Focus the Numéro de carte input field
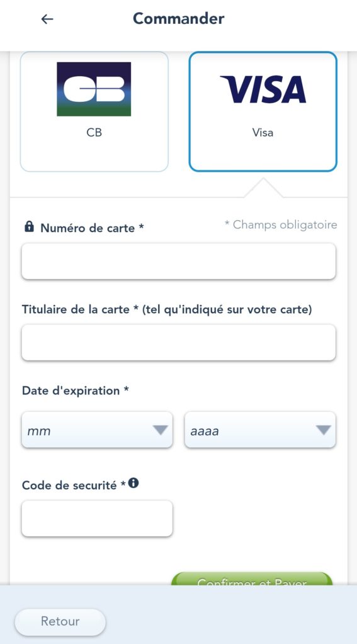Viewport: 357px width, 644px height. pyautogui.click(x=179, y=261)
